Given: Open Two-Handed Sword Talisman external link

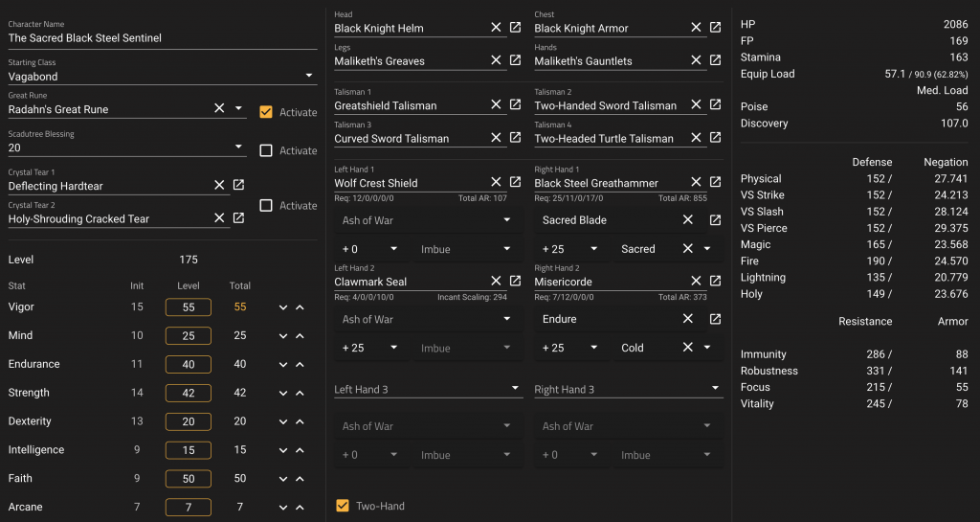Looking at the screenshot, I should pos(715,104).
